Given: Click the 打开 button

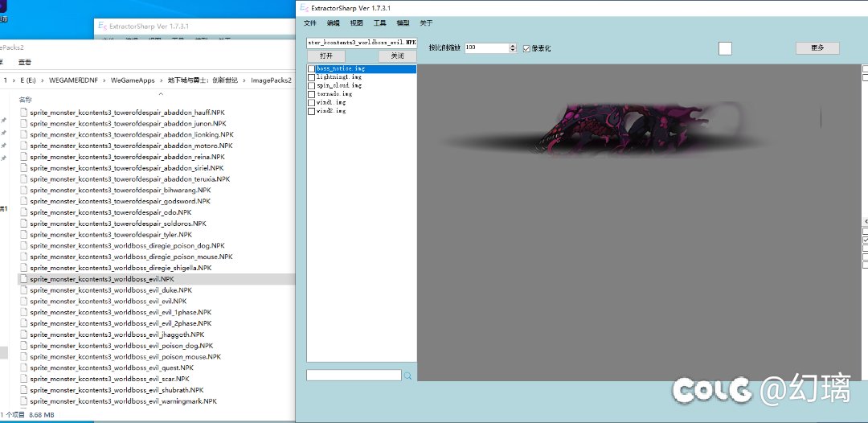Looking at the screenshot, I should tap(326, 56).
